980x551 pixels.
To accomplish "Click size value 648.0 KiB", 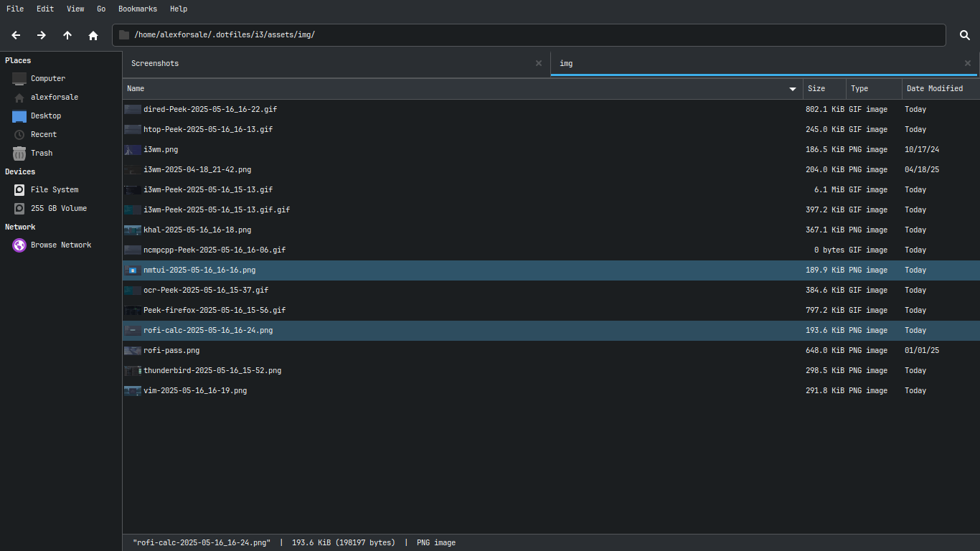I will [824, 350].
